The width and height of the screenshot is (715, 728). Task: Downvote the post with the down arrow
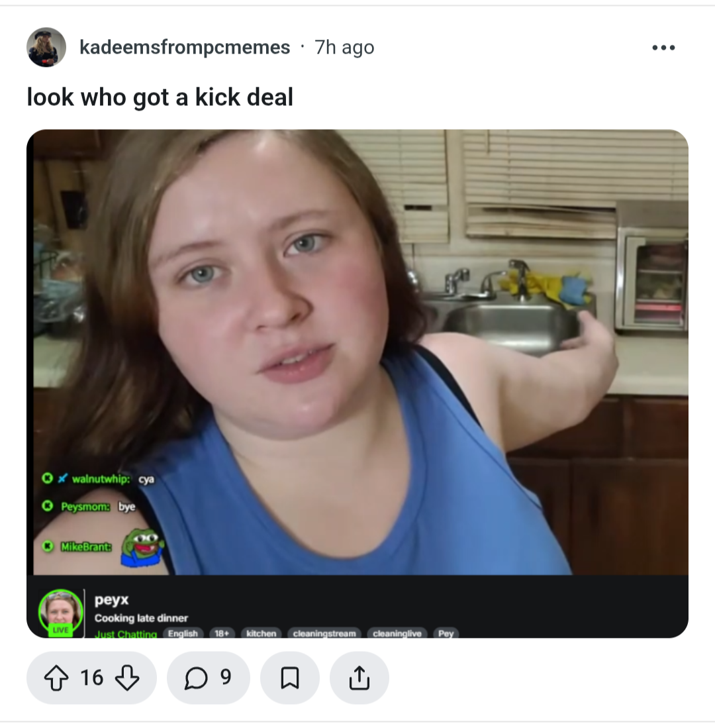pos(127,678)
